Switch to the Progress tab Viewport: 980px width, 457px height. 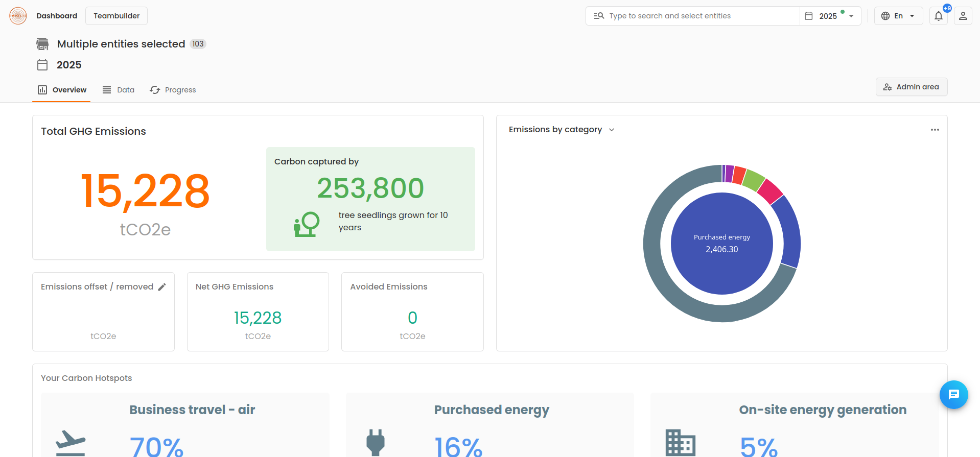[x=173, y=90]
